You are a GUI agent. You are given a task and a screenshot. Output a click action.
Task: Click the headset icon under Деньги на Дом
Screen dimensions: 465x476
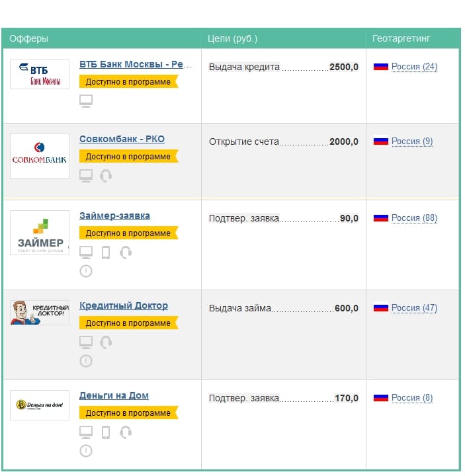point(126,432)
